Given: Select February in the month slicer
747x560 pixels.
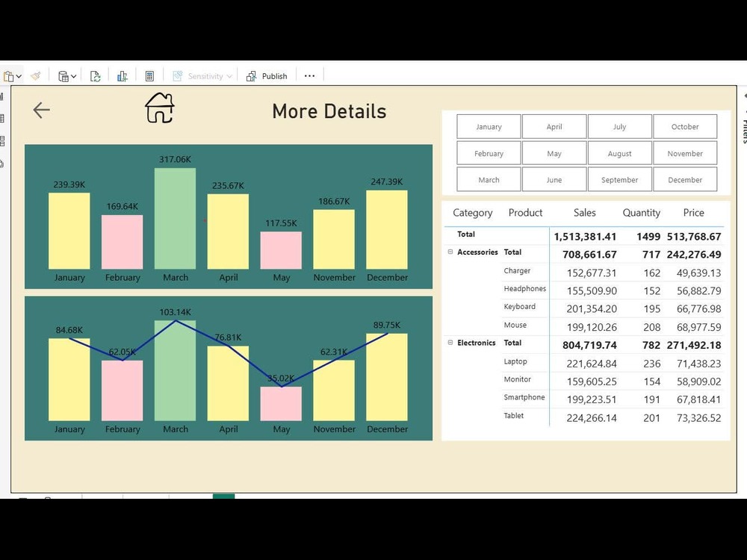Looking at the screenshot, I should pyautogui.click(x=489, y=153).
